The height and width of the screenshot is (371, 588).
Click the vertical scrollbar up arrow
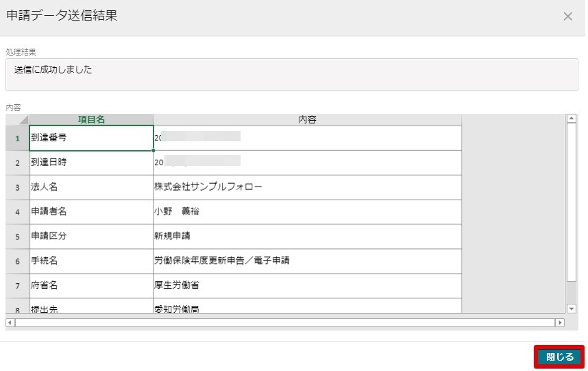[x=571, y=119]
